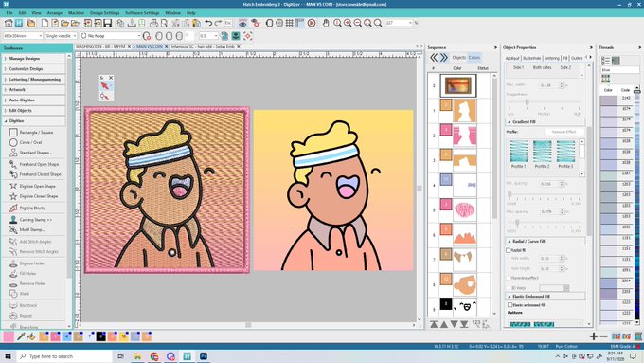644x363 pixels.
Task: Click the auto-centre target icon
Action: tap(248, 36)
